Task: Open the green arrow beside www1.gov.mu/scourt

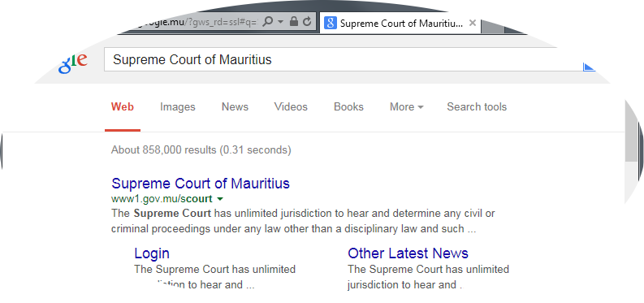Action: pos(220,199)
